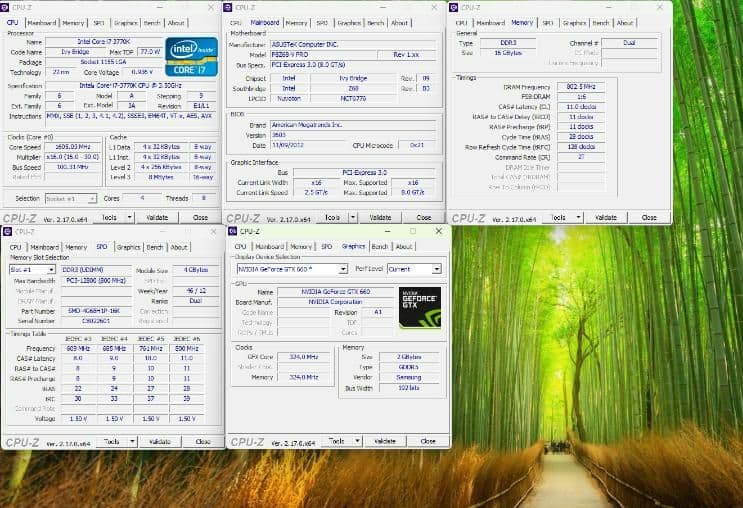Click Validate in the Graphics window
Screen dimensions: 743x508
(x=385, y=441)
